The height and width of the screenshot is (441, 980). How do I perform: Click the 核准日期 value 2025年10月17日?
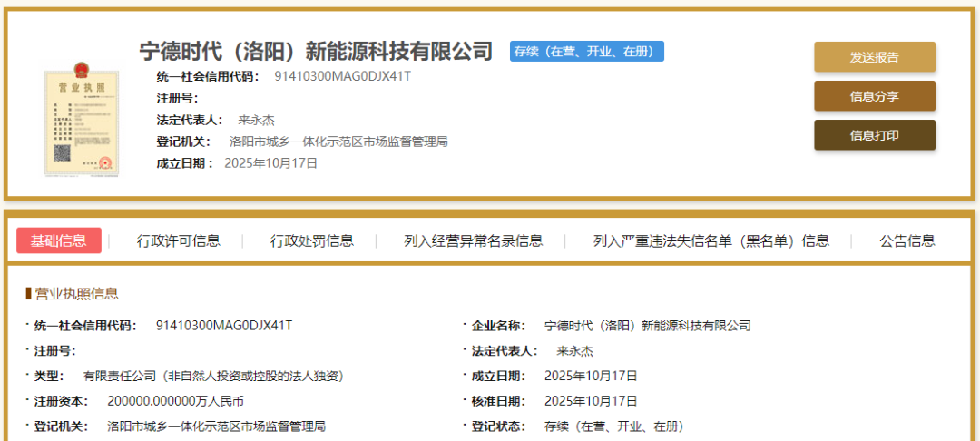click(591, 400)
